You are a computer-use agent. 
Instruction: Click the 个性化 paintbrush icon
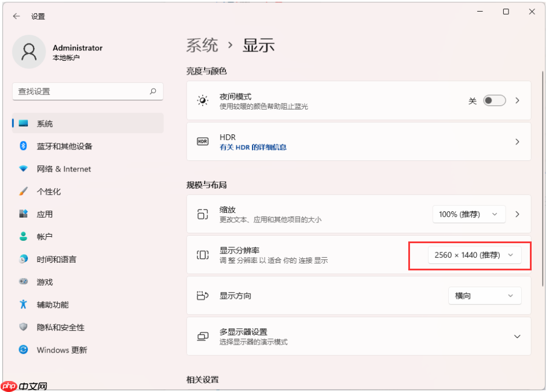pyautogui.click(x=23, y=192)
